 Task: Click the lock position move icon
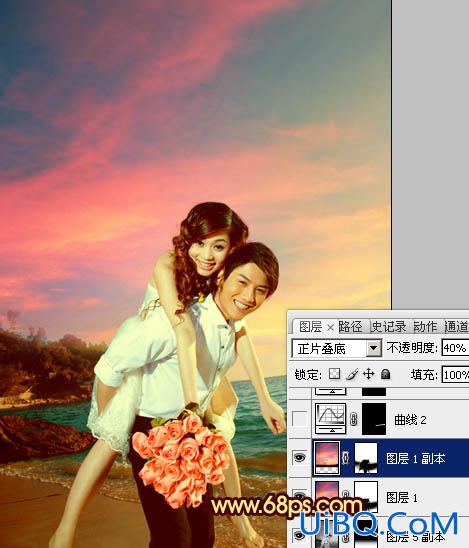368,374
